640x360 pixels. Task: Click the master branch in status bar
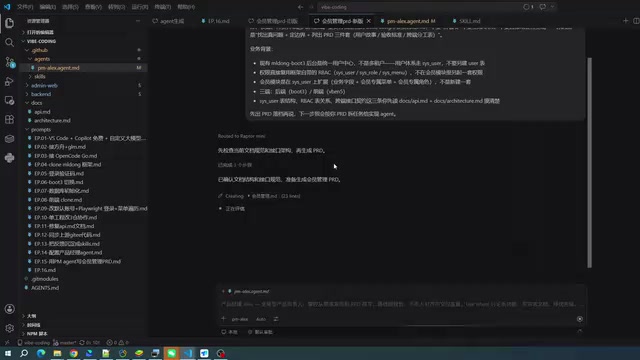click(x=65, y=342)
